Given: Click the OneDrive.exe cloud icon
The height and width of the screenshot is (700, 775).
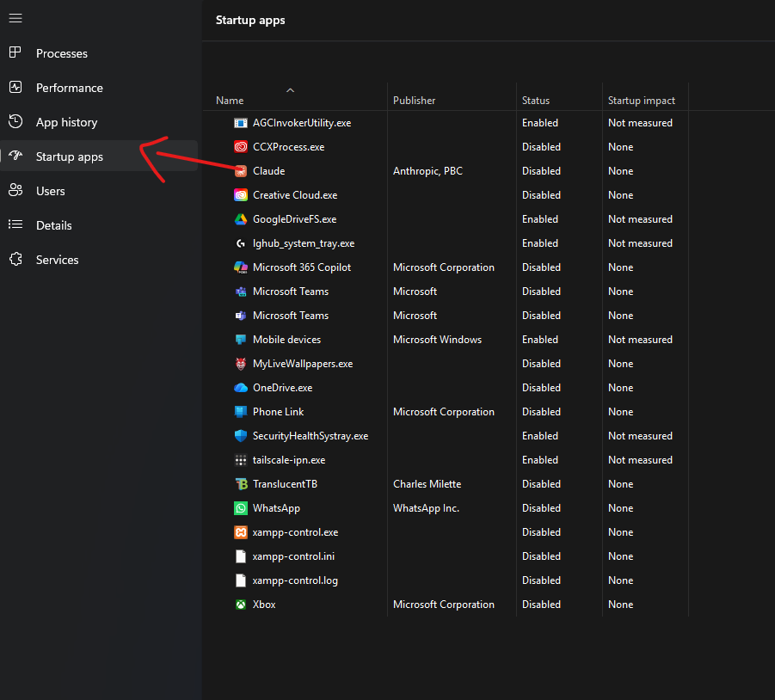Looking at the screenshot, I should [241, 388].
